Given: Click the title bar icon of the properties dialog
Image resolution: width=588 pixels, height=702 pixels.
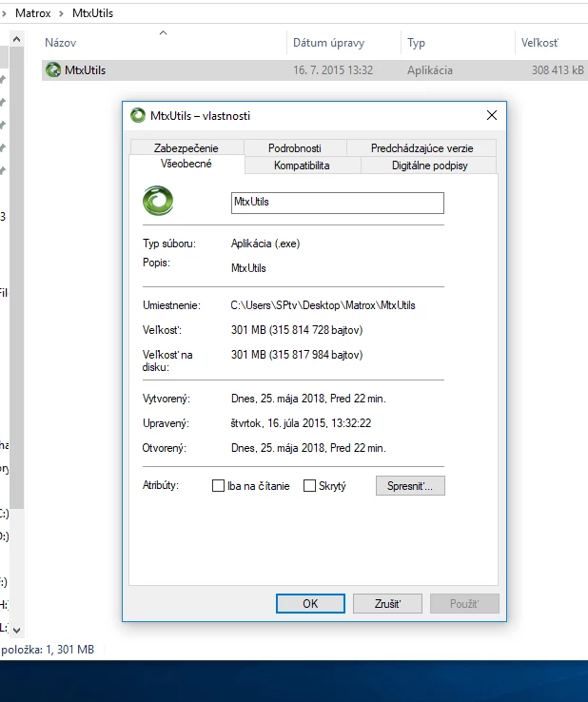Looking at the screenshot, I should (x=138, y=115).
